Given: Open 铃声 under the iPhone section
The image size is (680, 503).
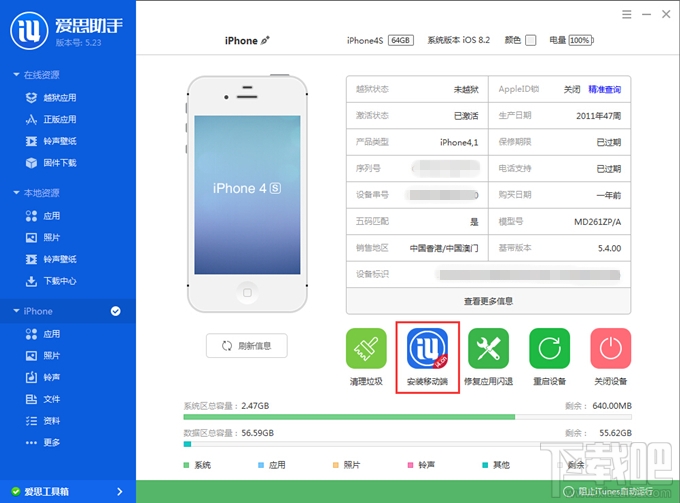Looking at the screenshot, I should tap(43, 377).
